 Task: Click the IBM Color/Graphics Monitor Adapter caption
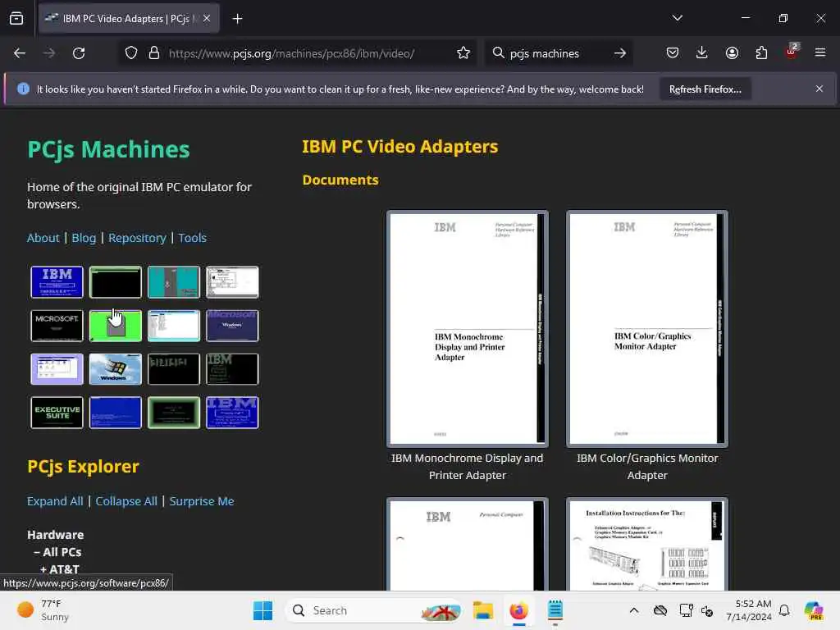click(x=647, y=467)
